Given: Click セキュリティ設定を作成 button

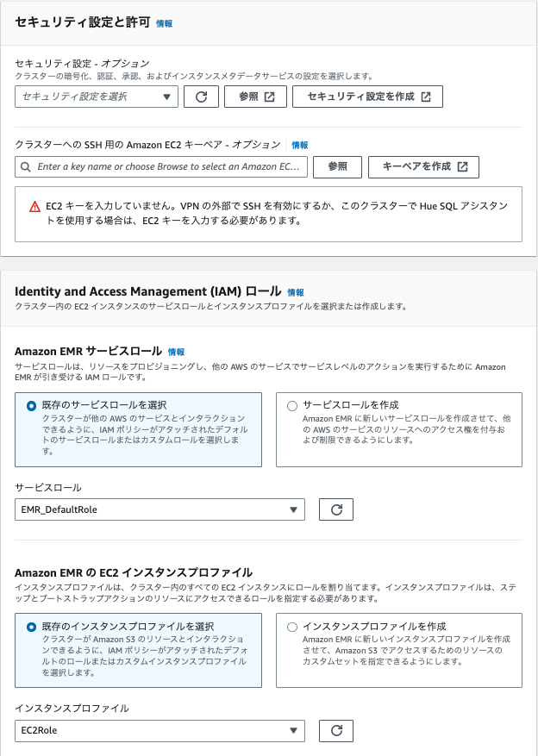Looking at the screenshot, I should point(367,97).
